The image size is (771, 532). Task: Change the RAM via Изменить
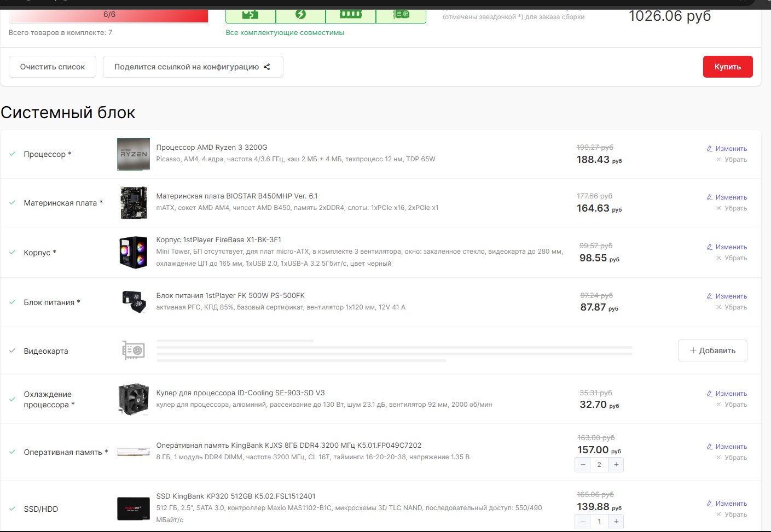727,447
